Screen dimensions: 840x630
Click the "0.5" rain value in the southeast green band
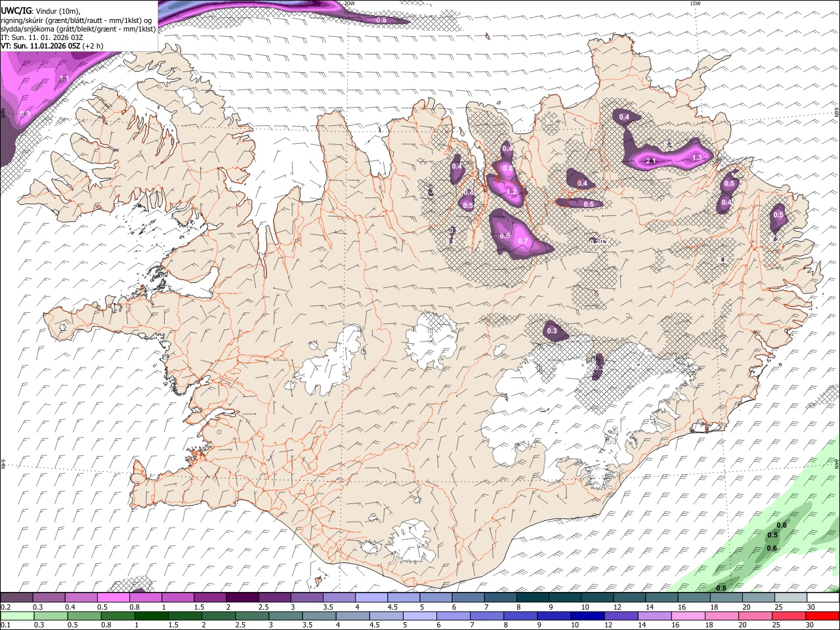772,535
